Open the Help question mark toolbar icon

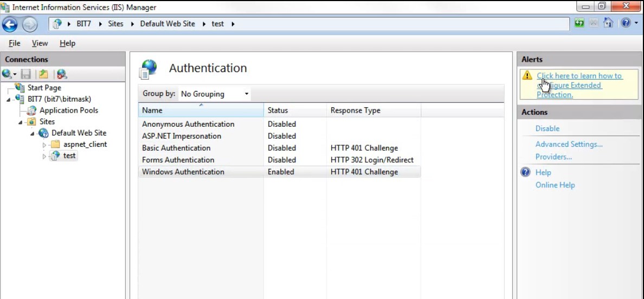click(626, 24)
